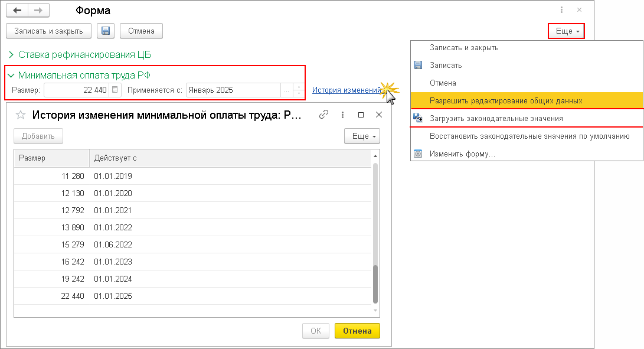Viewport: 644px width, 349px height.
Task: Choose Загрузить законодательные значения menu item
Action: click(496, 118)
